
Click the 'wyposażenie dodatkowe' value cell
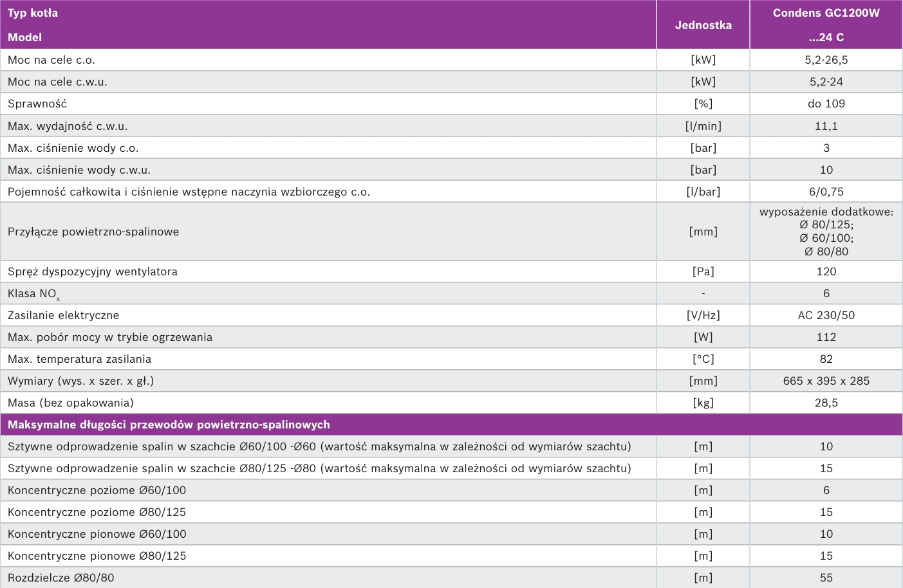[x=826, y=232]
